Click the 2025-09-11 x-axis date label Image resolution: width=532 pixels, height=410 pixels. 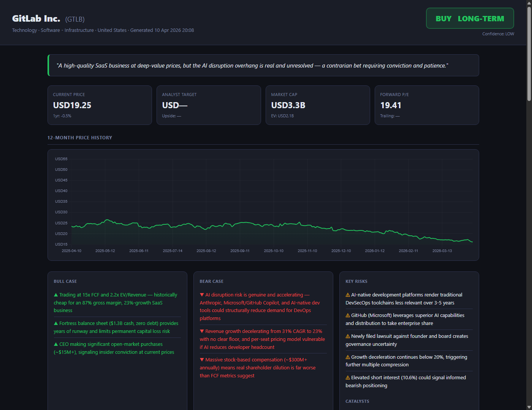(x=240, y=251)
